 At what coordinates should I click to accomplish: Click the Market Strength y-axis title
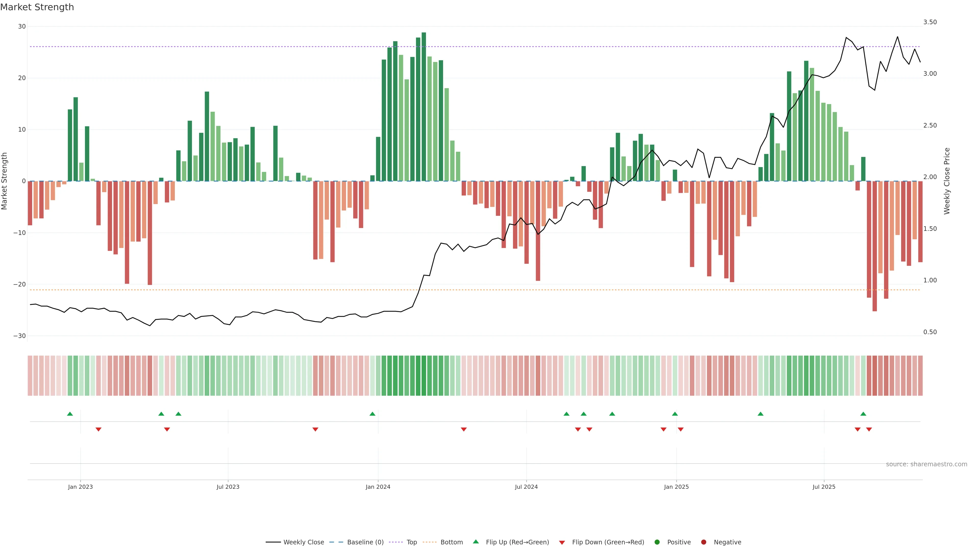click(x=5, y=181)
